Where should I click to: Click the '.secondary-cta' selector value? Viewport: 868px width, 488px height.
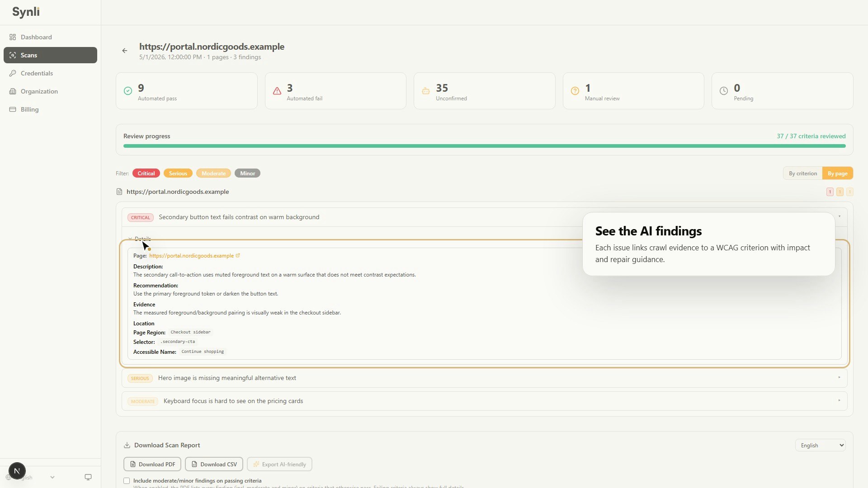point(178,342)
